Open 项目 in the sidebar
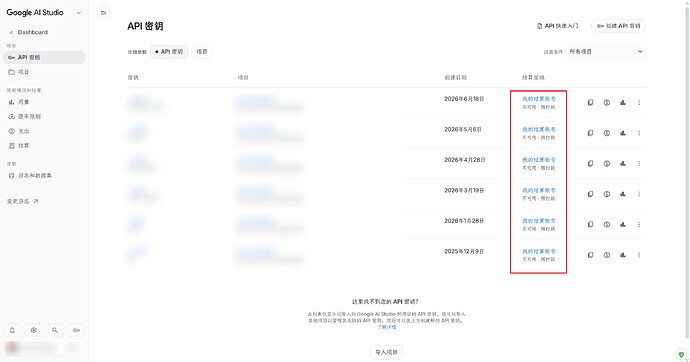Image resolution: width=690 pixels, height=362 pixels. [x=44, y=72]
